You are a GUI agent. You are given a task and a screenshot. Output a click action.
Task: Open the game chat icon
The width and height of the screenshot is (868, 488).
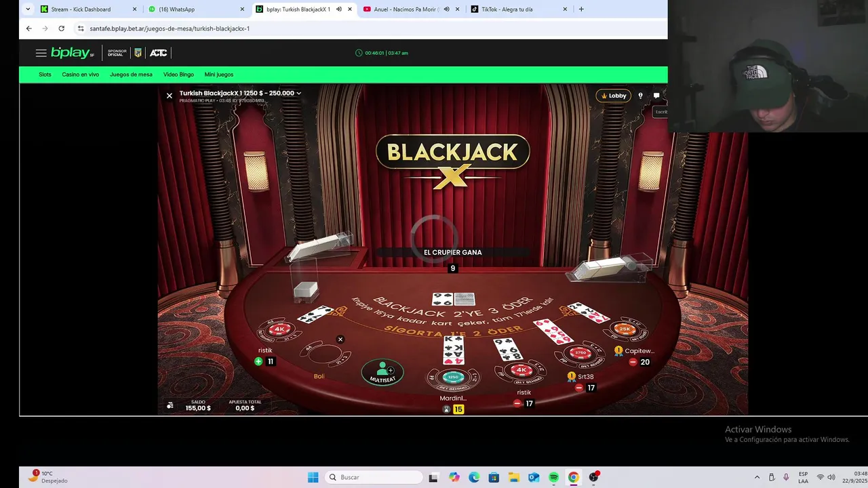(656, 96)
